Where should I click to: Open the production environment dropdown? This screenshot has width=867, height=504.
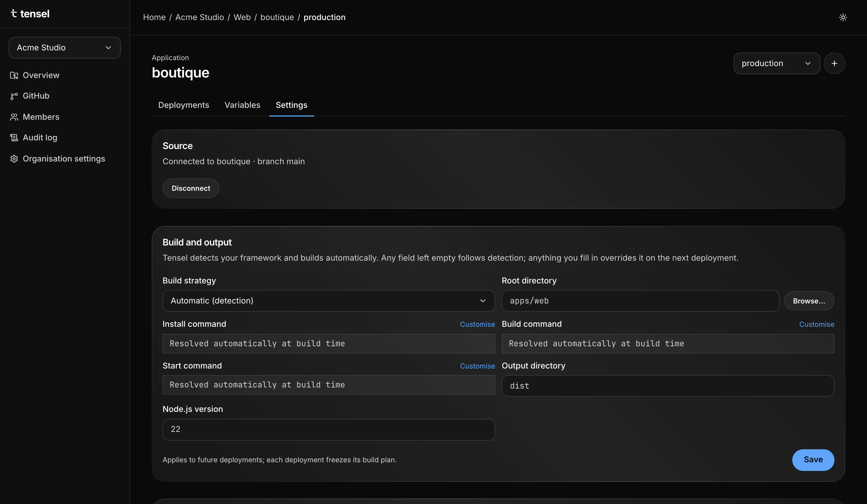click(777, 63)
